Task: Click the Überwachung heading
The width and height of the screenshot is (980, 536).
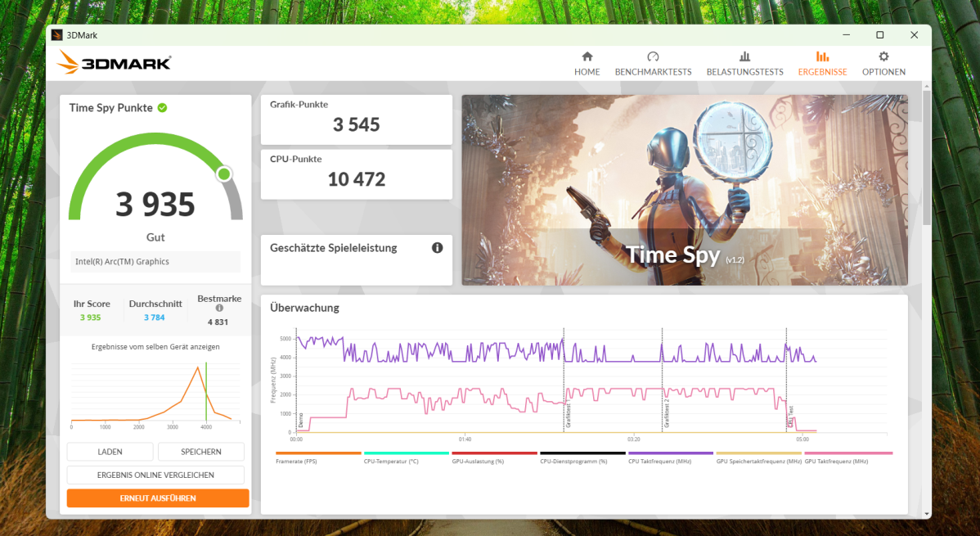Action: point(304,308)
